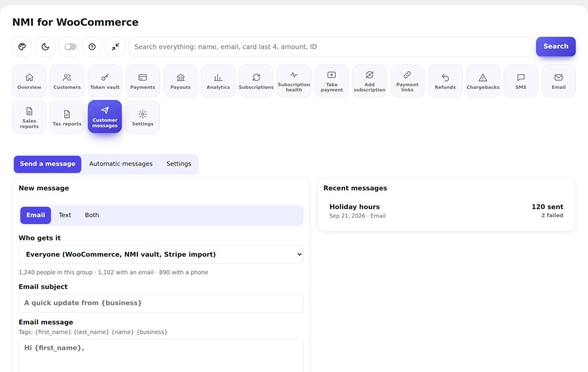Select Customer messages nav tile
This screenshot has width=588, height=372.
coord(105,117)
